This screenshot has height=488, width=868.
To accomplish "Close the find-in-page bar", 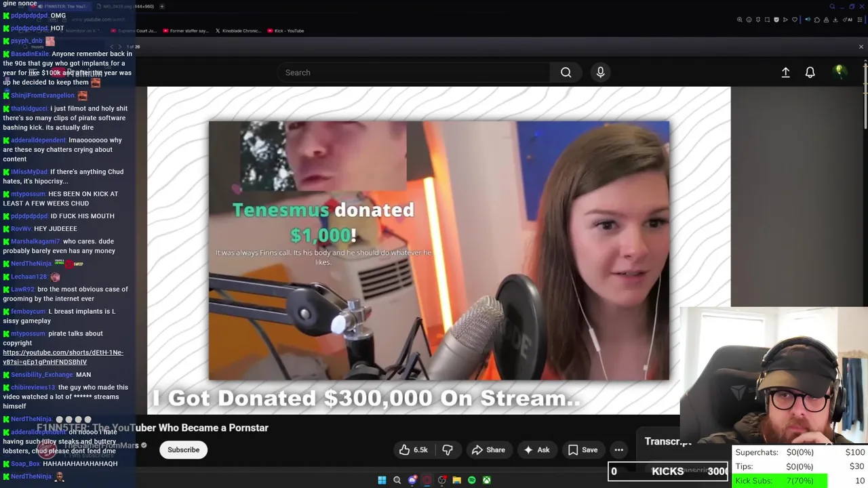I will (x=861, y=47).
